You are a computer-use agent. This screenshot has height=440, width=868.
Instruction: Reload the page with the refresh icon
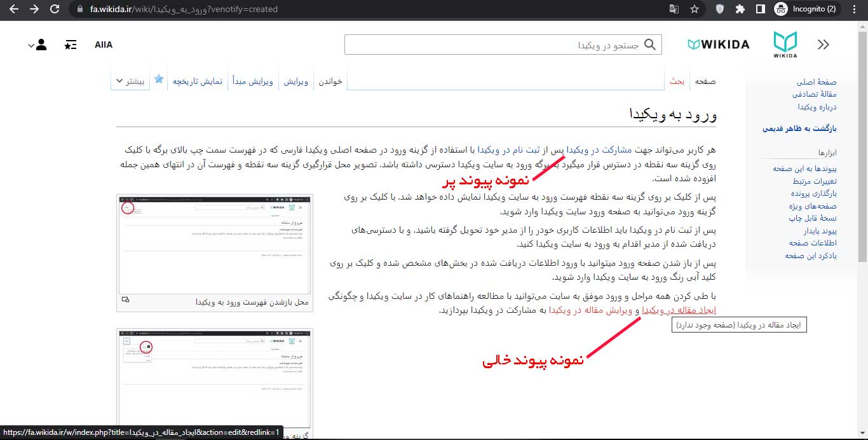(x=55, y=9)
